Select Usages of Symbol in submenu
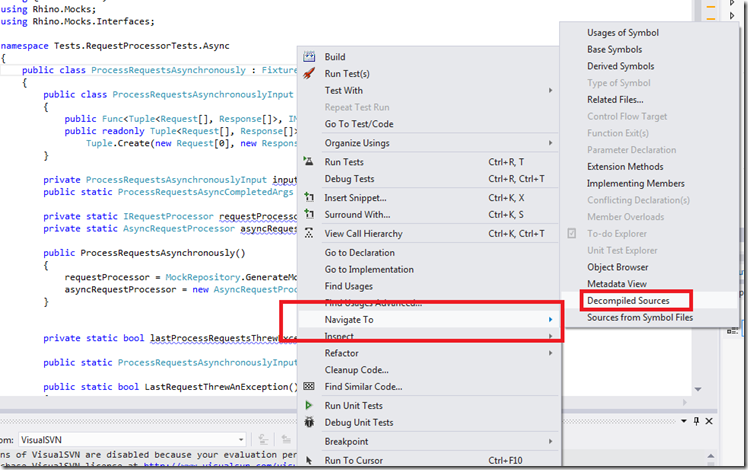748x470 pixels. click(623, 32)
